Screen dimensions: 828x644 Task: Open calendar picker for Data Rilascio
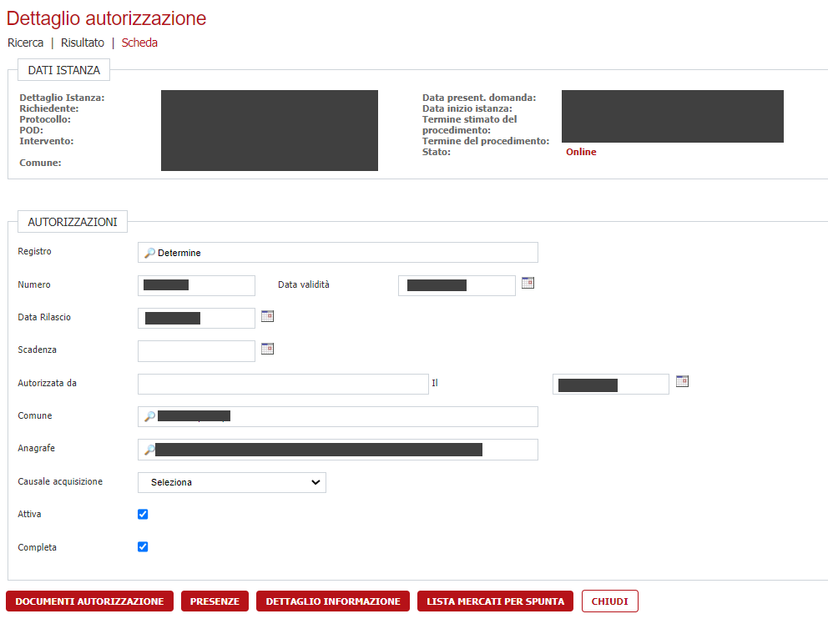coord(267,316)
